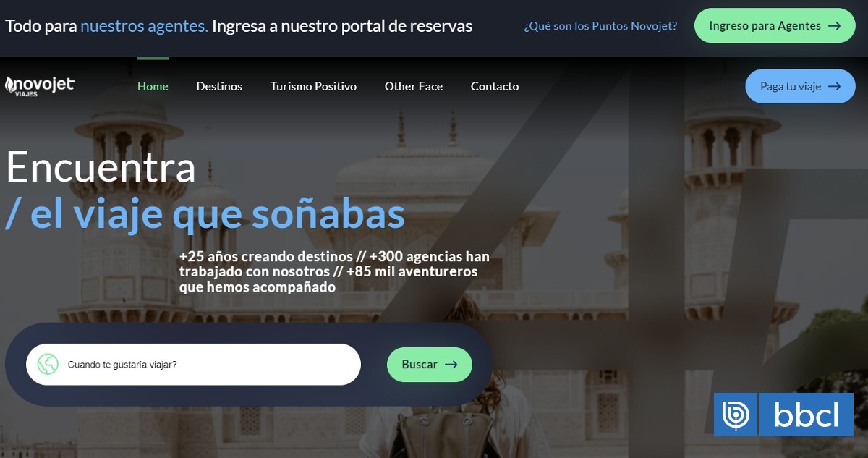The height and width of the screenshot is (458, 868).
Task: Click the arrow icon on Buscar button
Action: 451,365
